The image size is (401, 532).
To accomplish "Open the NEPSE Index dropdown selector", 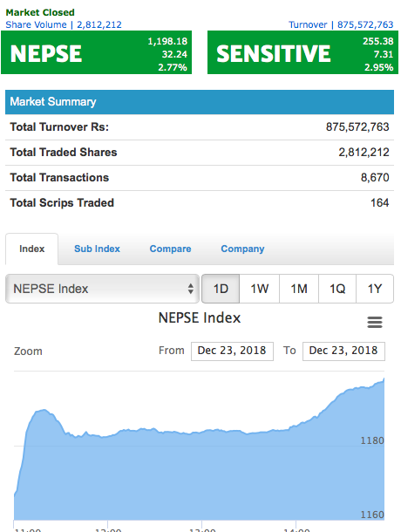I will pyautogui.click(x=102, y=289).
